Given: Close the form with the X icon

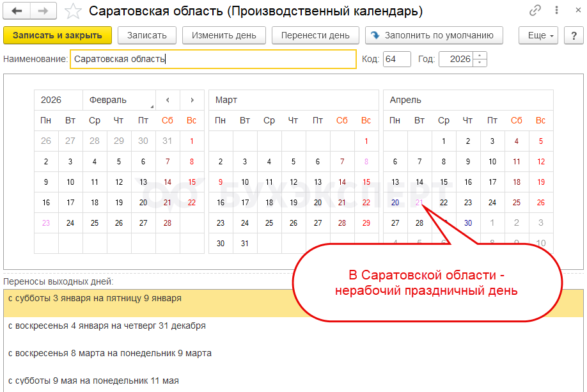Looking at the screenshot, I should coord(573,11).
